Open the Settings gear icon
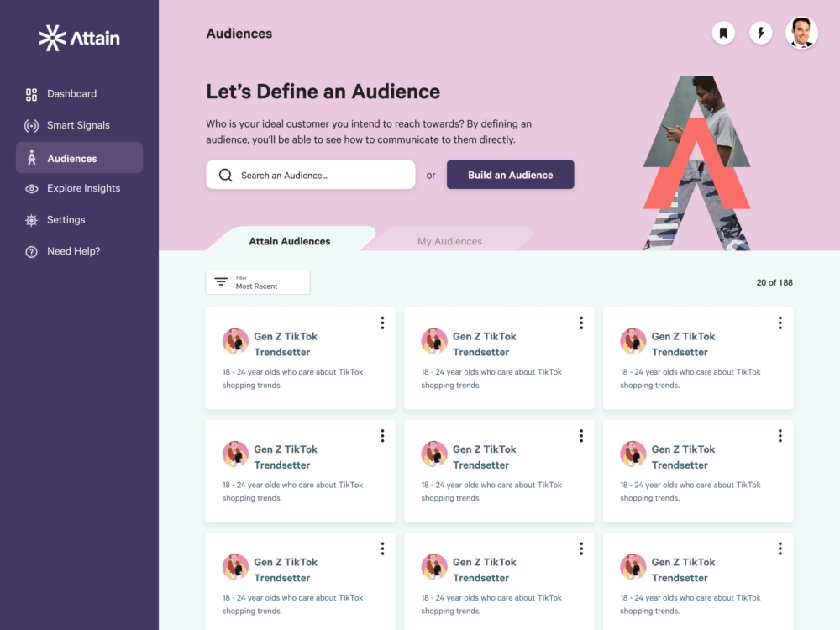Image resolution: width=840 pixels, height=630 pixels. (x=32, y=220)
